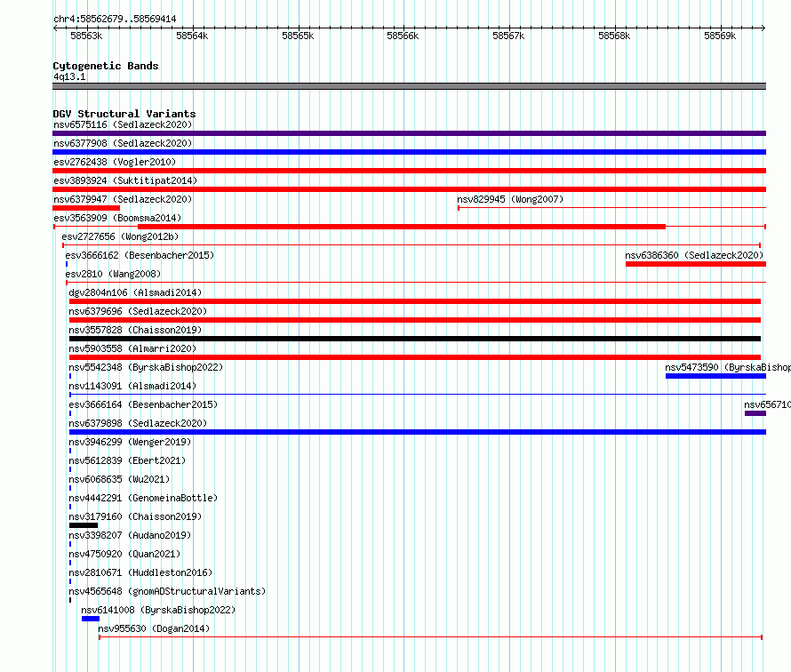The height and width of the screenshot is (672, 791).
Task: Click nsv5903558 (Almarri2020) label
Action: pos(132,348)
